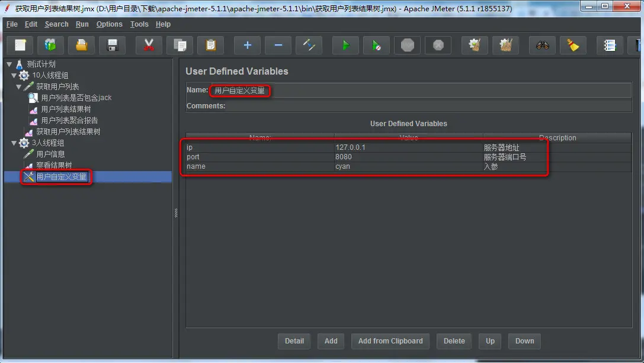Click the Toggle enable/disable toolbar icon
The height and width of the screenshot is (363, 644).
tap(309, 45)
